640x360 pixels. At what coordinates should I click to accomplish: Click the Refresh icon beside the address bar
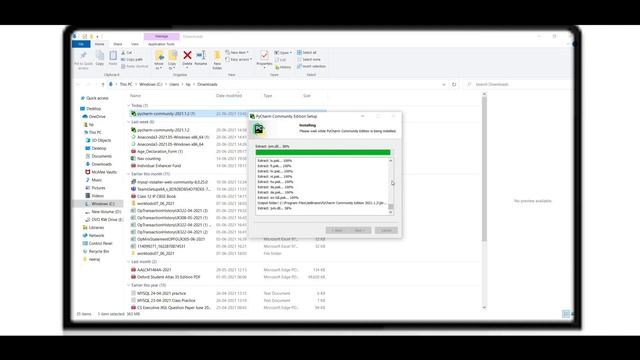[x=454, y=84]
